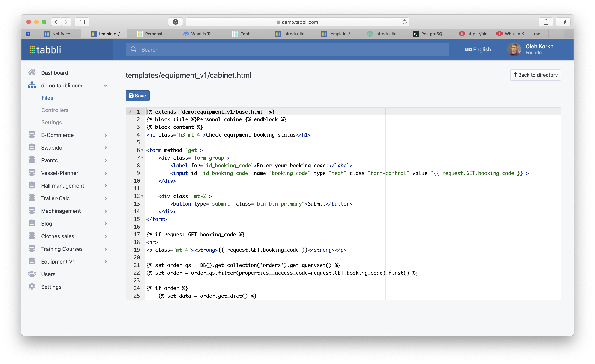Viewport: 595px width, 364px height.
Task: Open the Controllers submenu item
Action: pyautogui.click(x=55, y=110)
